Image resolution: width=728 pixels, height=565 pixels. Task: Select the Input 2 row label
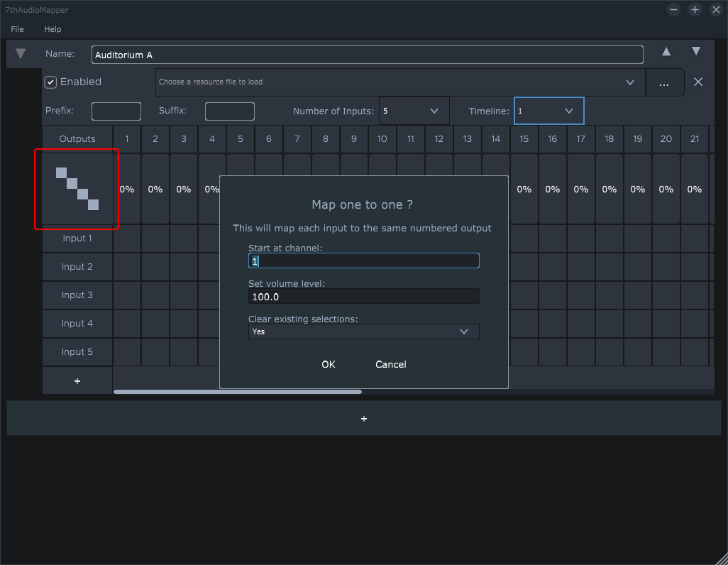click(x=77, y=267)
